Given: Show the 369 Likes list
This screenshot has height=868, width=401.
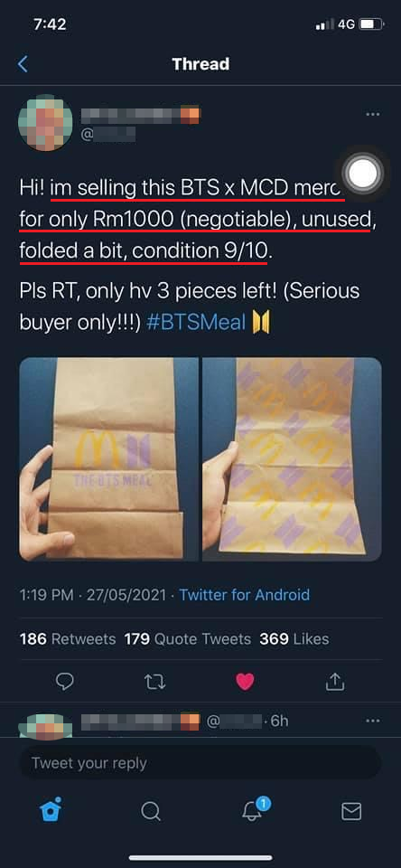Looking at the screenshot, I should pos(294,639).
